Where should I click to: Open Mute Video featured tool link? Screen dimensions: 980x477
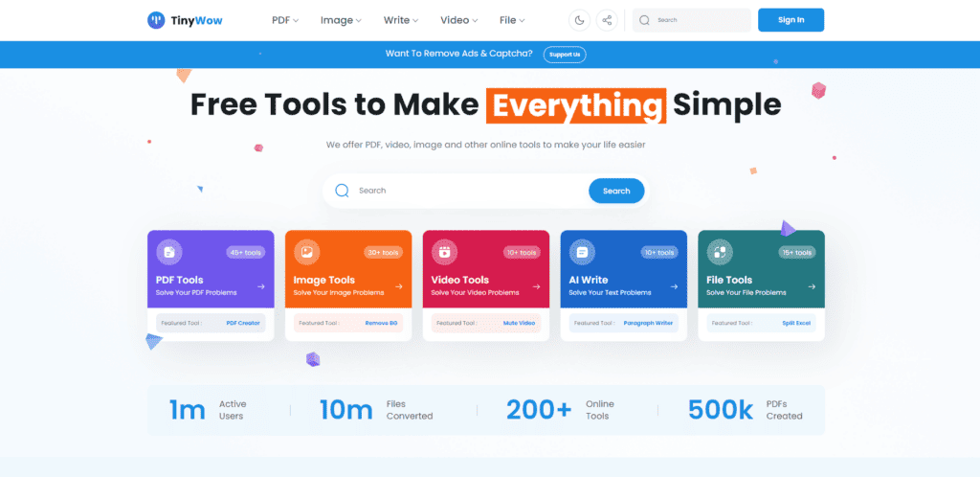pyautogui.click(x=519, y=323)
